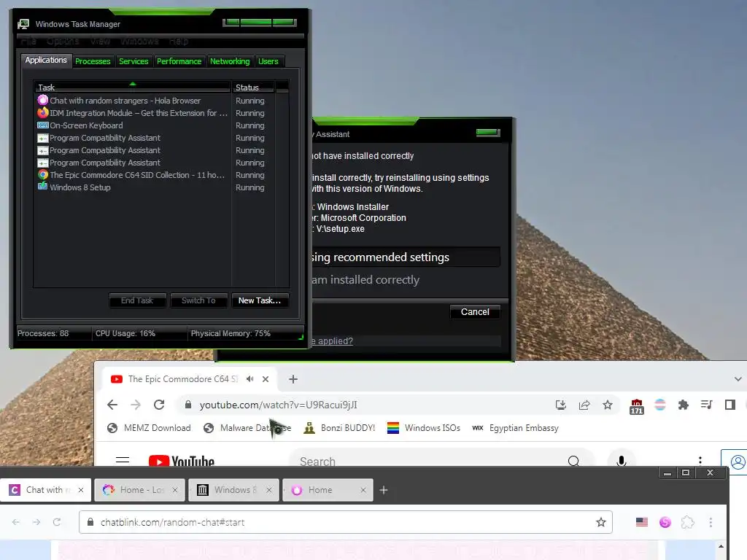Click the YouTube search magnifier button

pyautogui.click(x=573, y=461)
